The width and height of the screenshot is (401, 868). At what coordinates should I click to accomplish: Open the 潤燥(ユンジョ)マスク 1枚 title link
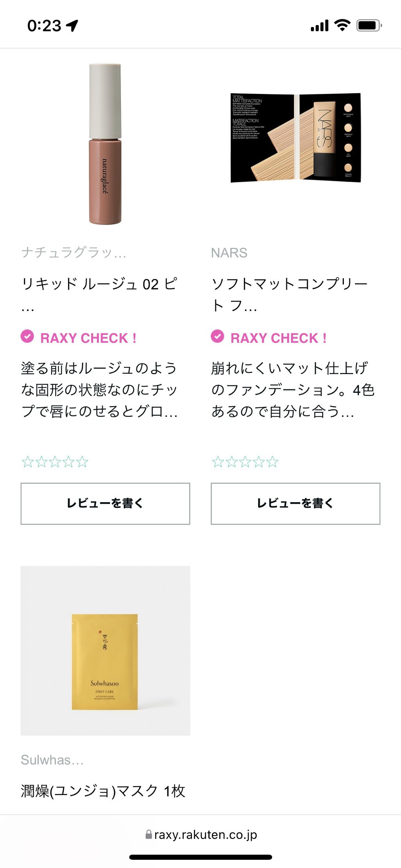103,791
